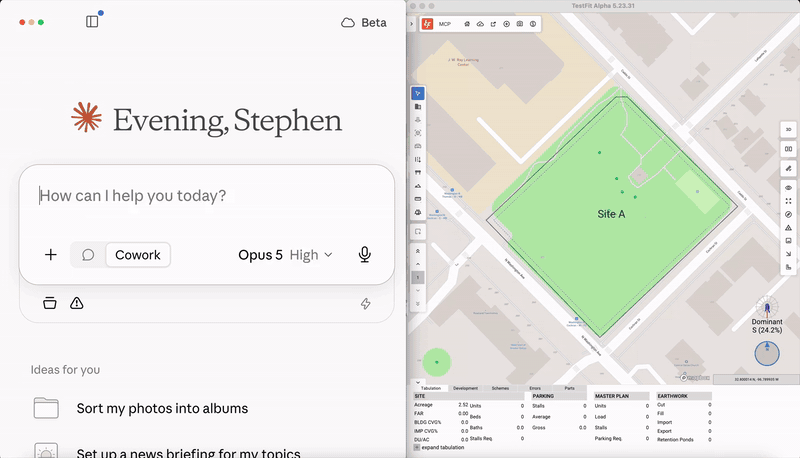This screenshot has width=800, height=458.
Task: Open the Opus 5 High model dropdown
Action: pyautogui.click(x=285, y=255)
